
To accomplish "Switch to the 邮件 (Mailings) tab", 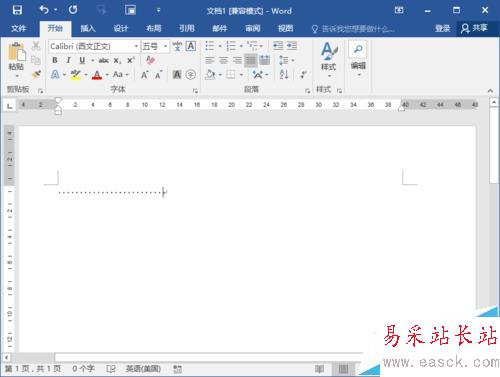I will [x=220, y=28].
